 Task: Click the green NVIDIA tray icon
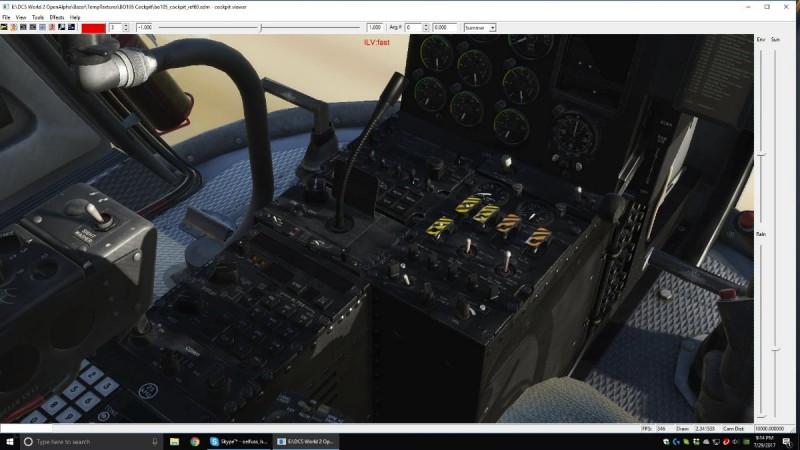746,442
